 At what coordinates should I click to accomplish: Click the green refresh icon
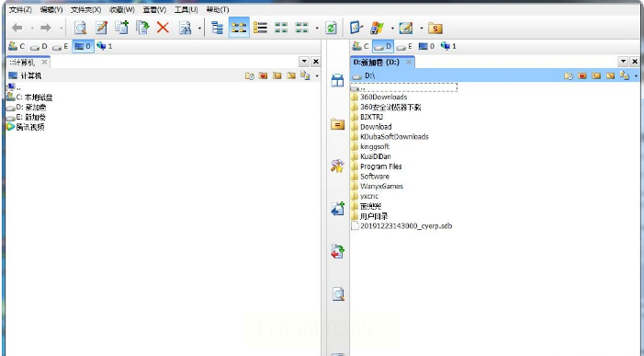pos(331,28)
